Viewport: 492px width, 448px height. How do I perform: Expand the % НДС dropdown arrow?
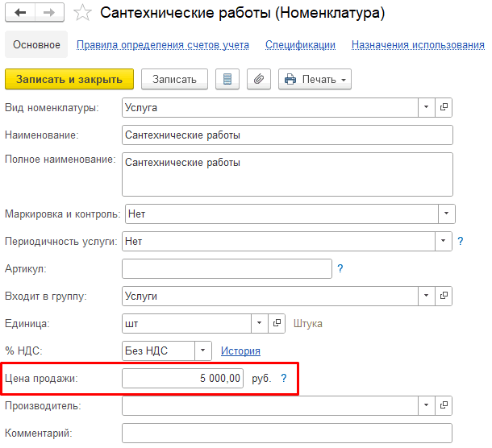202,351
